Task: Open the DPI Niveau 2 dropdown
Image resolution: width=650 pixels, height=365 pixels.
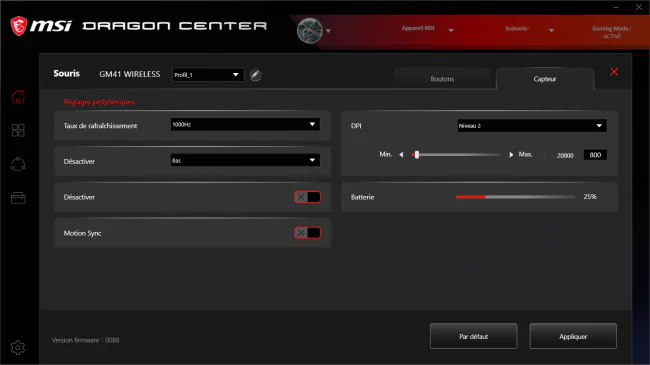Action: tap(532, 126)
